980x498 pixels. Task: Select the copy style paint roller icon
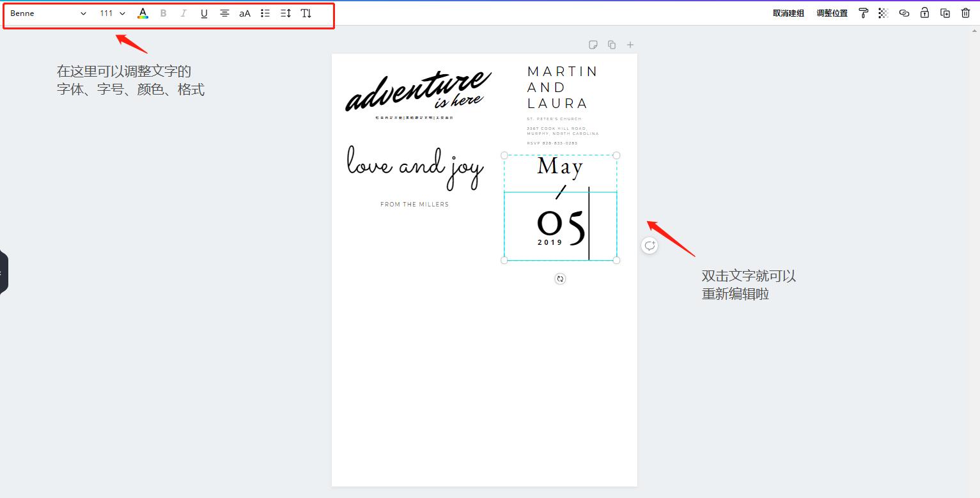(x=864, y=13)
